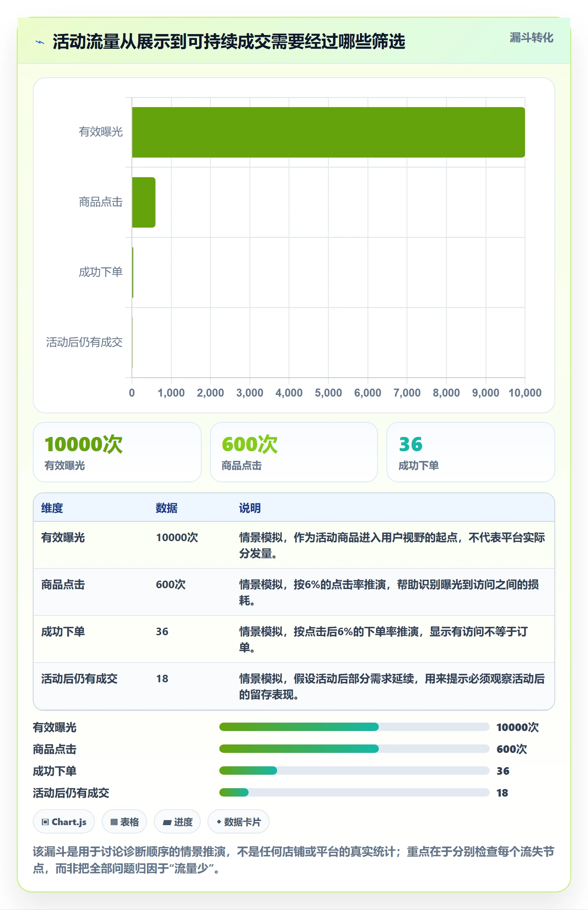Click the 18 value in the table

click(162, 679)
